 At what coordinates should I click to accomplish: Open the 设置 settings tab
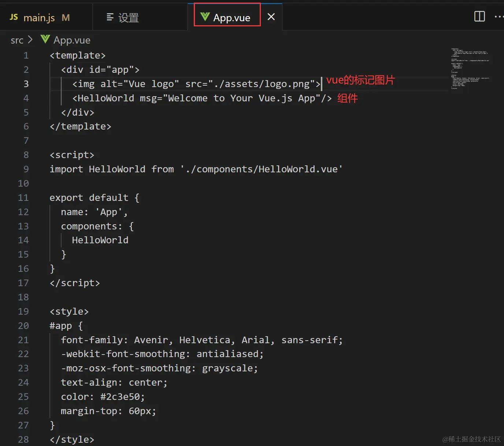pyautogui.click(x=140, y=17)
